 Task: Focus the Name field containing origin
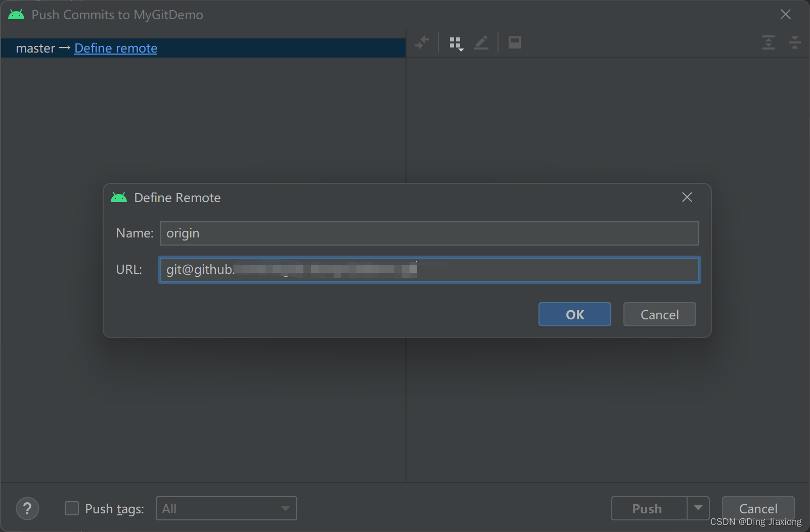[x=430, y=233]
